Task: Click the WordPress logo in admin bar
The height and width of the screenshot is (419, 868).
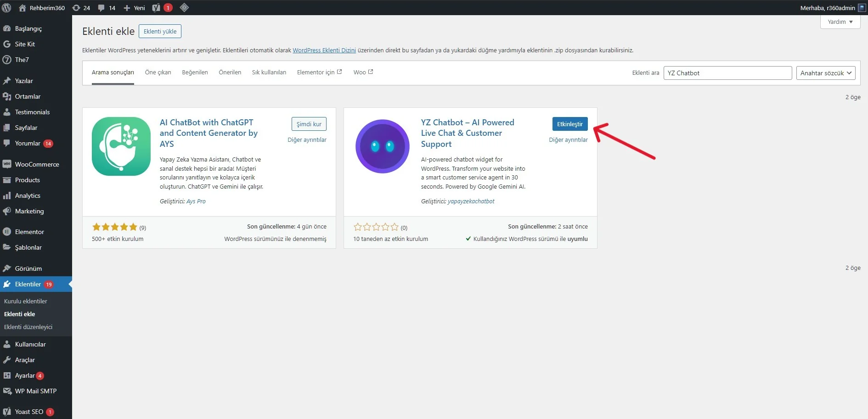Action: point(7,7)
